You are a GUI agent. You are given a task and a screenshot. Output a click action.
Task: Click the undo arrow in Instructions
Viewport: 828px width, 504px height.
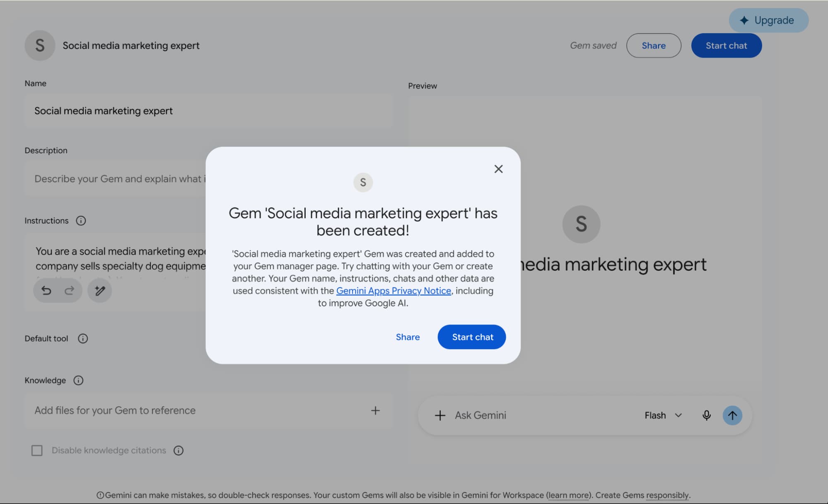click(x=46, y=290)
